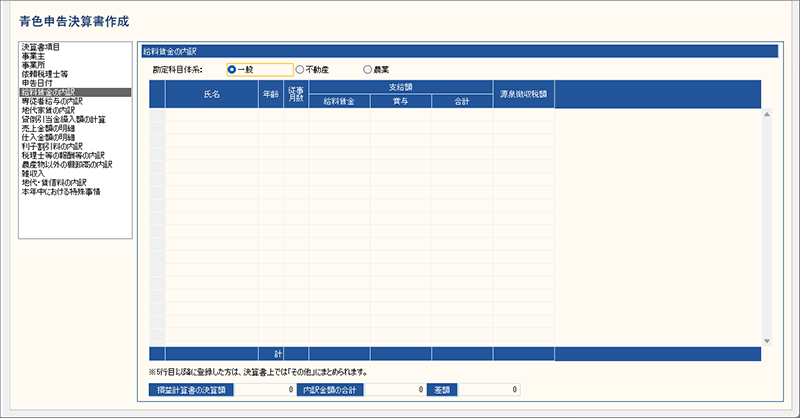The height and width of the screenshot is (418, 800).
Task: Click the scroll up arrow of the table
Action: pyautogui.click(x=767, y=113)
